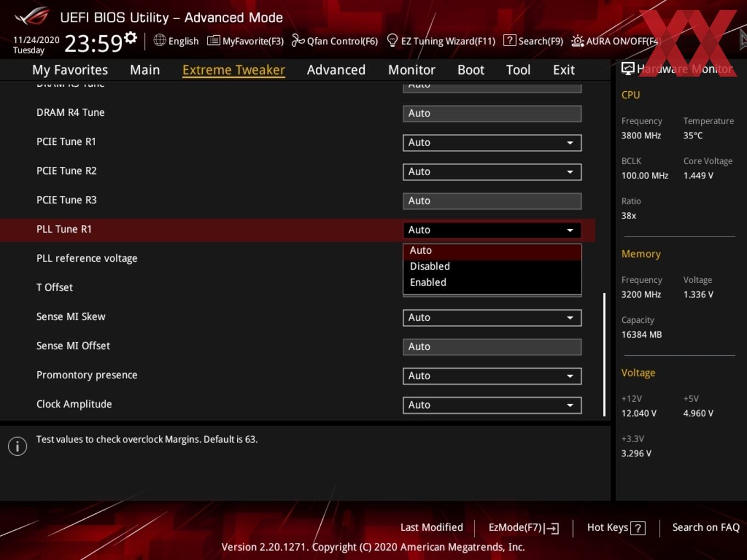
Task: Click the PCIE Tune R3 value field
Action: tap(492, 201)
